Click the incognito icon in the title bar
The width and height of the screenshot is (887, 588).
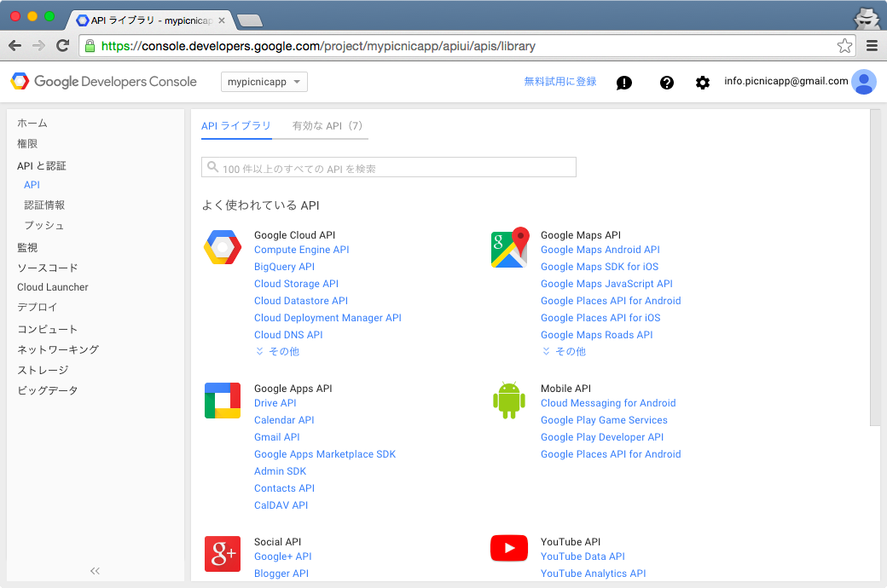click(867, 19)
